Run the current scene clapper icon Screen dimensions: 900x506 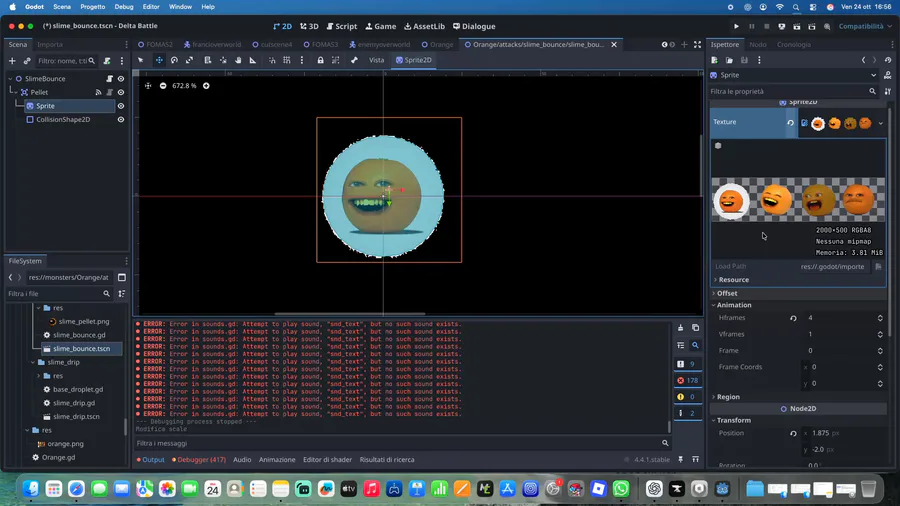pos(797,26)
